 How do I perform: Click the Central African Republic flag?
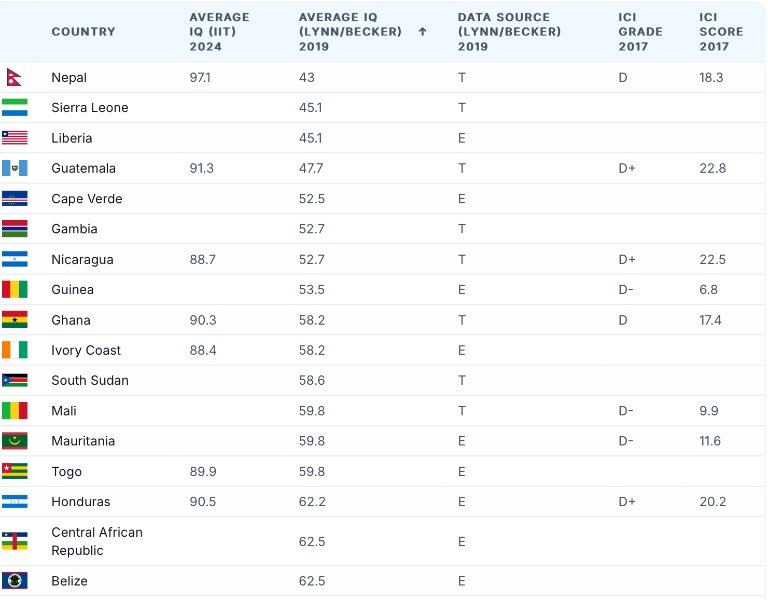(x=15, y=541)
